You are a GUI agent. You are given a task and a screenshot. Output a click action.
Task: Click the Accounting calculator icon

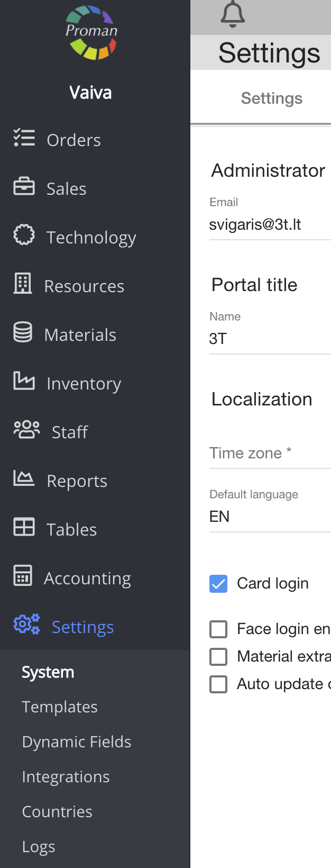pyautogui.click(x=23, y=576)
